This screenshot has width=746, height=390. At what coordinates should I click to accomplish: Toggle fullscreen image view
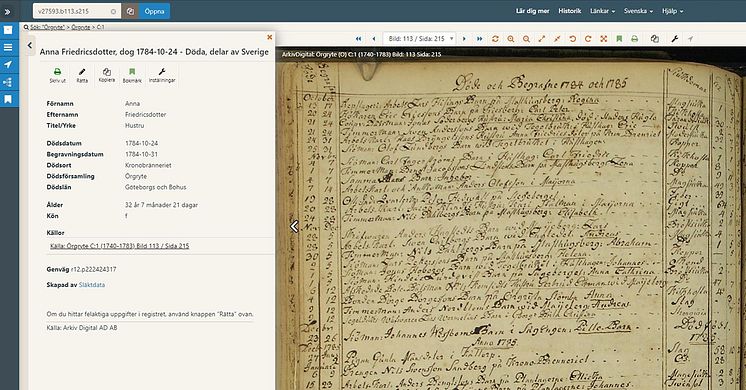tap(603, 39)
